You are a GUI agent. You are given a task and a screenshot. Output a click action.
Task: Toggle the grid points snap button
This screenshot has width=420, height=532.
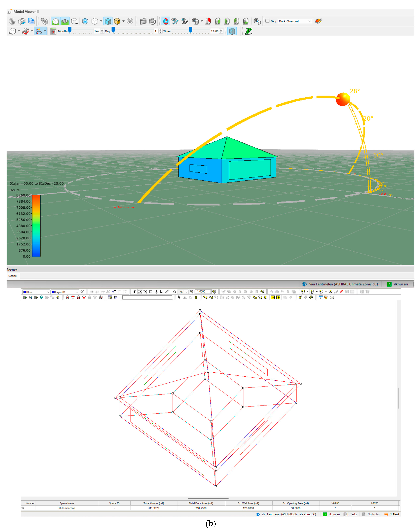tap(91, 292)
